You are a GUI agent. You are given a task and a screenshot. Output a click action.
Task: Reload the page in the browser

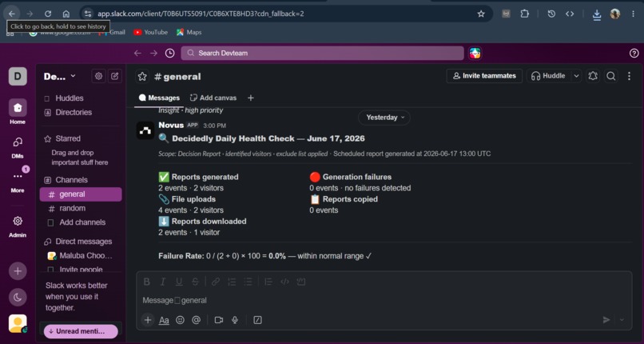click(x=48, y=14)
